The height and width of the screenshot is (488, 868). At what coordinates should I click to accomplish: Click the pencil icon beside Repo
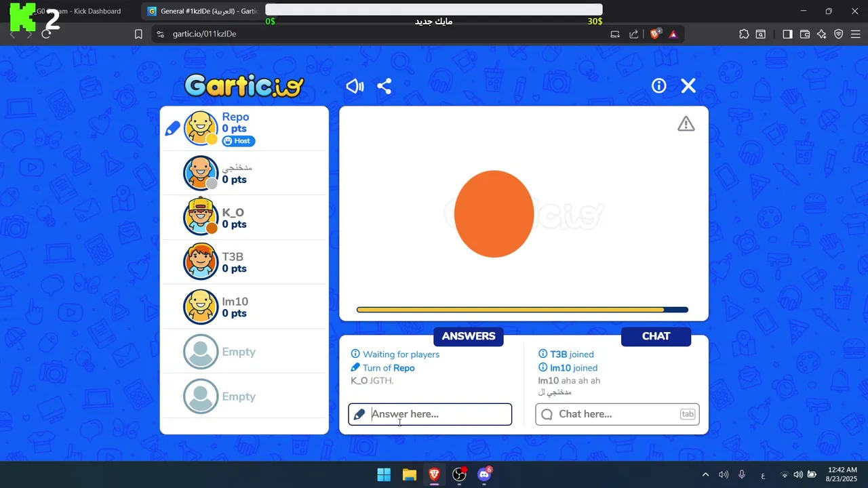pos(172,128)
